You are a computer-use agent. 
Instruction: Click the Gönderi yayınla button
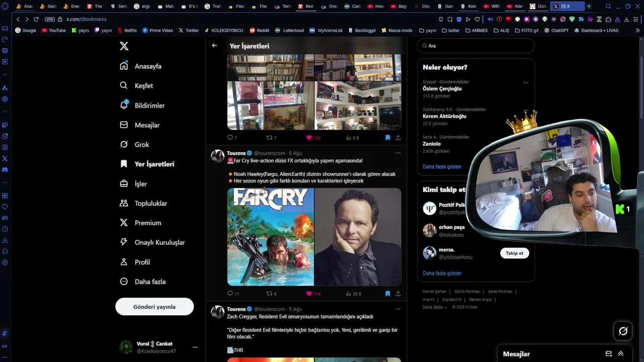[x=154, y=307]
